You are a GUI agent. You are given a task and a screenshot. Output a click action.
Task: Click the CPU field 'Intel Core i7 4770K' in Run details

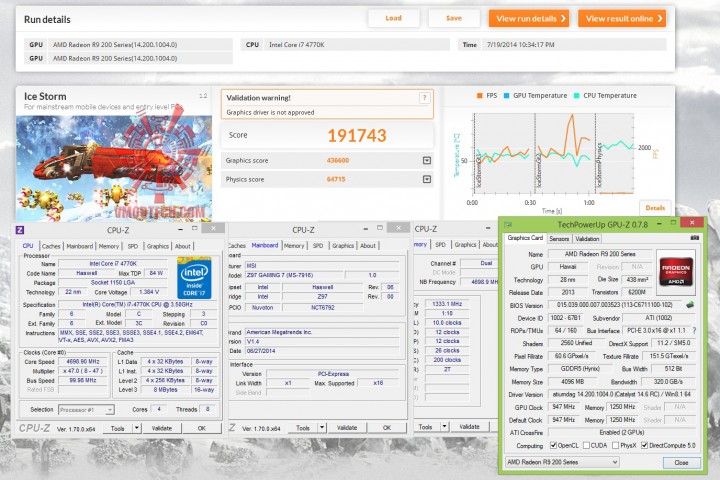click(x=356, y=45)
